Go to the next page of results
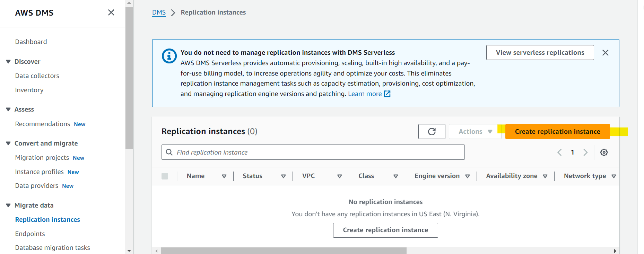Screen dimensions: 644x254 pyautogui.click(x=585, y=152)
